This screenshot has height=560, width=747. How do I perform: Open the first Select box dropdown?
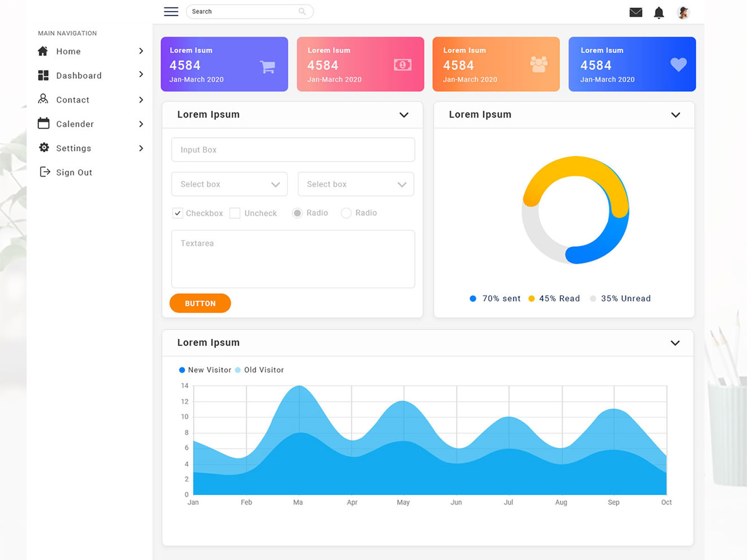[229, 184]
